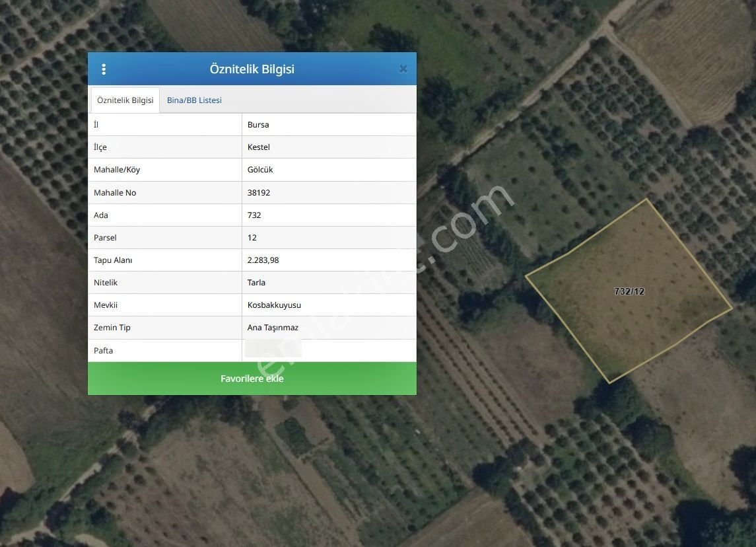Click the Zemin Tip field label
The width and height of the screenshot is (756, 547).
click(112, 328)
